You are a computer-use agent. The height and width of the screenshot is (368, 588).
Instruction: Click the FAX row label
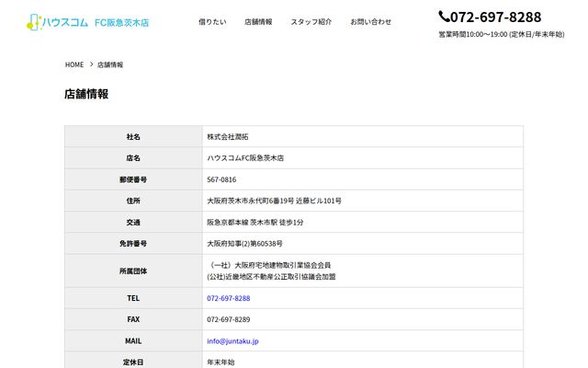(x=133, y=319)
